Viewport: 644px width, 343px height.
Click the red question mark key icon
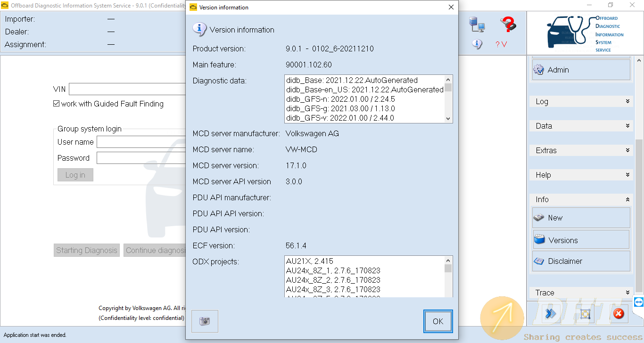[508, 24]
